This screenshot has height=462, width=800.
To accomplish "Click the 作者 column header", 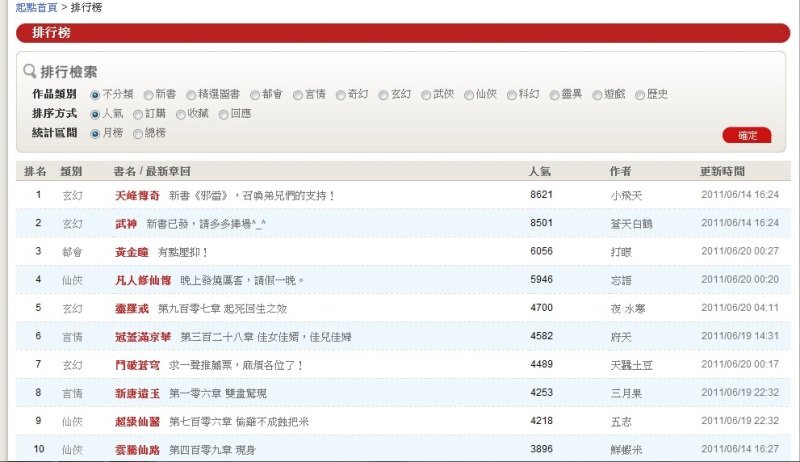I will [x=620, y=171].
